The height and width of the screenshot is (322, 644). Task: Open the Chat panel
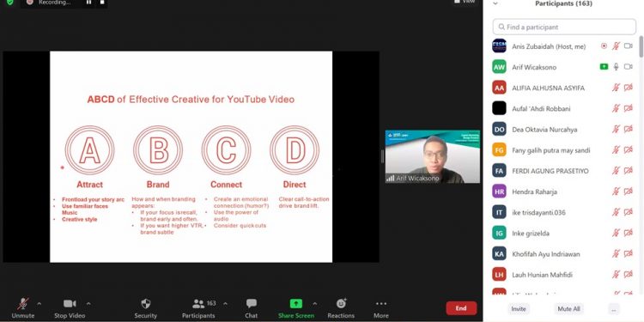251,308
